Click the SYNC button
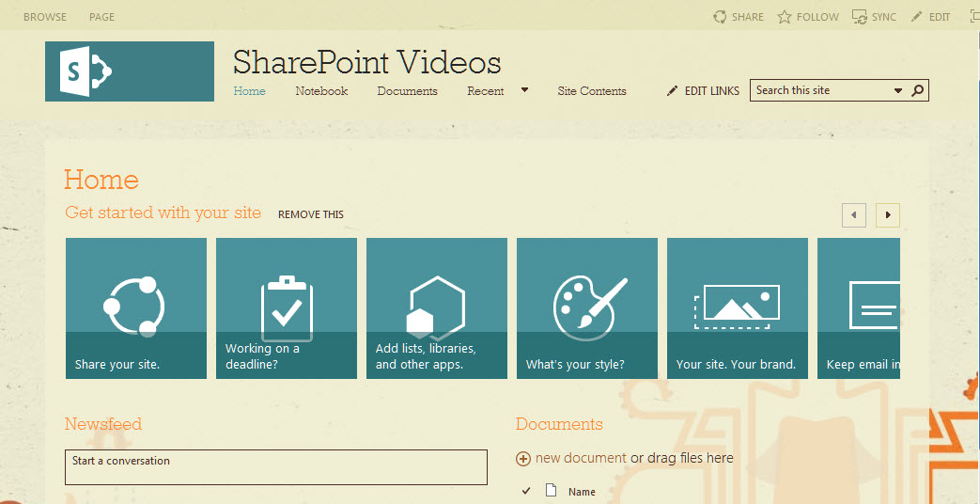Viewport: 980px width, 504px height. 875,17
